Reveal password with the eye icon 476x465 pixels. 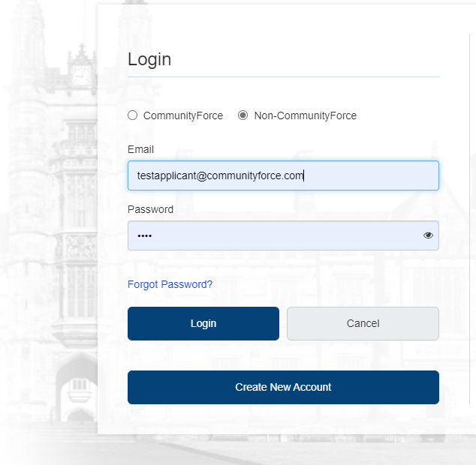pos(428,235)
